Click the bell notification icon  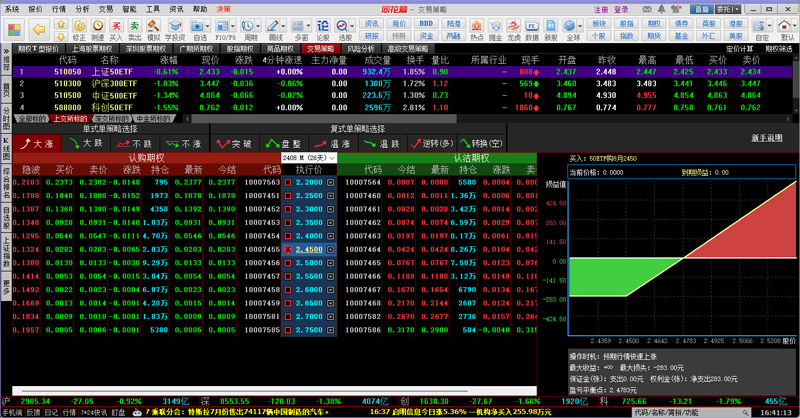[661, 9]
